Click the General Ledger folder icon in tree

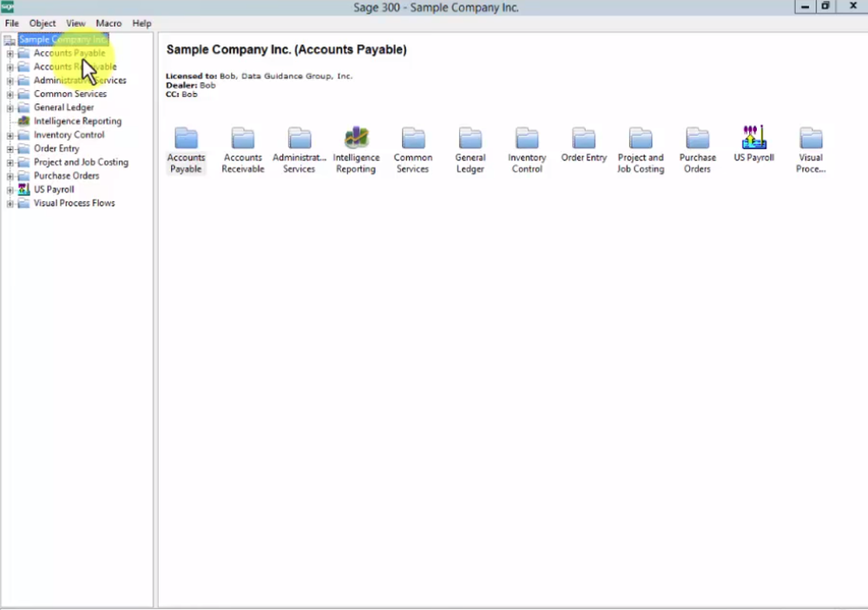click(x=23, y=108)
